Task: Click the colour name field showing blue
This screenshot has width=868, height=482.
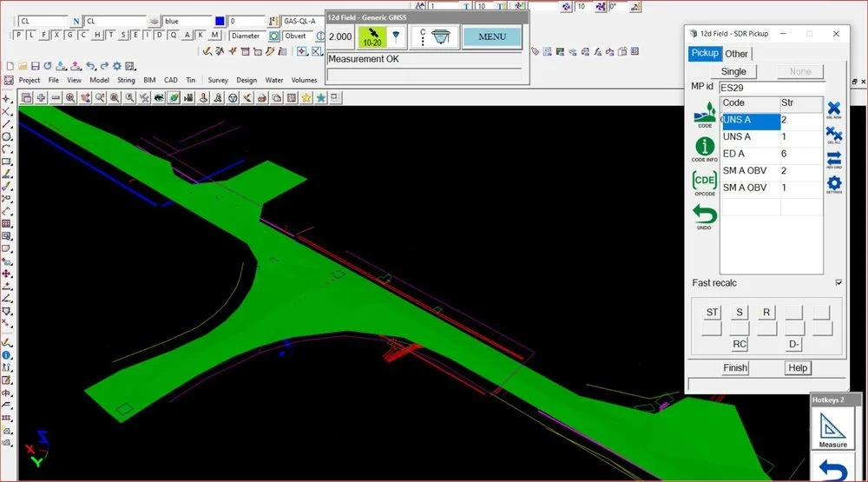Action: 187,21
